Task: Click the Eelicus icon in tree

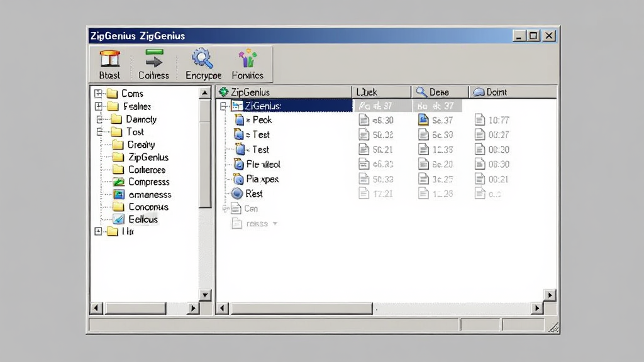Action: point(119,219)
